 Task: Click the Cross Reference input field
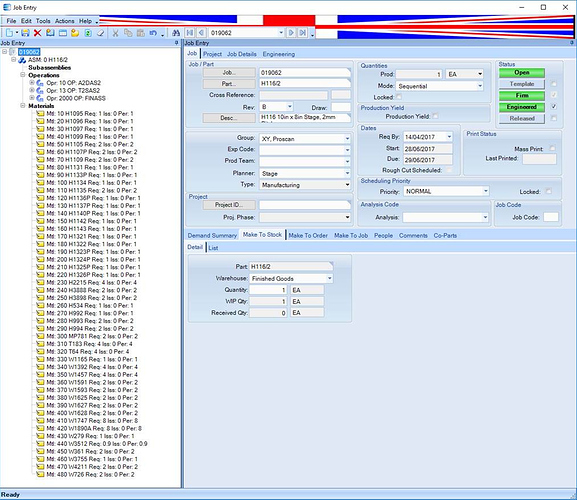pos(293,95)
